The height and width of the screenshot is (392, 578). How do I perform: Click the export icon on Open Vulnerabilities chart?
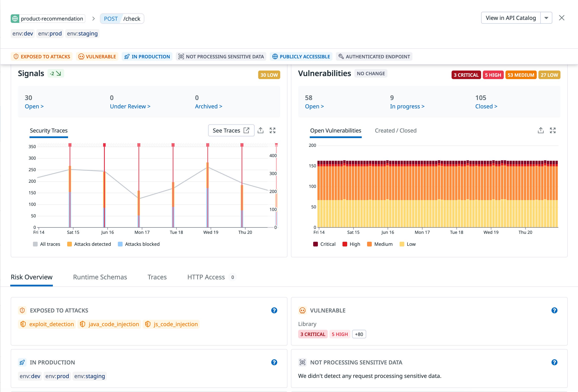point(541,130)
